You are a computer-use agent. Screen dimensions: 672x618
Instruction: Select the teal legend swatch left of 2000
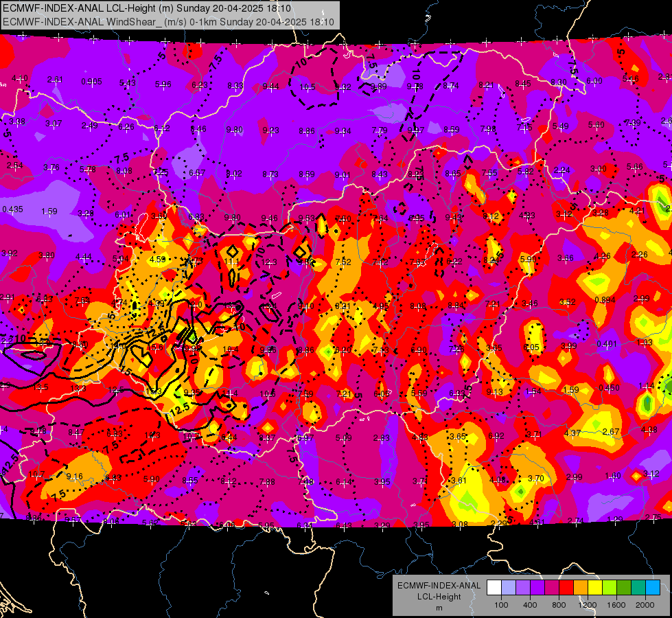638,587
